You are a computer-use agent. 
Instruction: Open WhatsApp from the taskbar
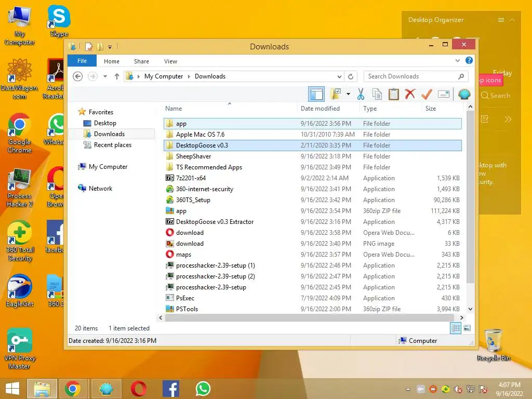point(203,389)
